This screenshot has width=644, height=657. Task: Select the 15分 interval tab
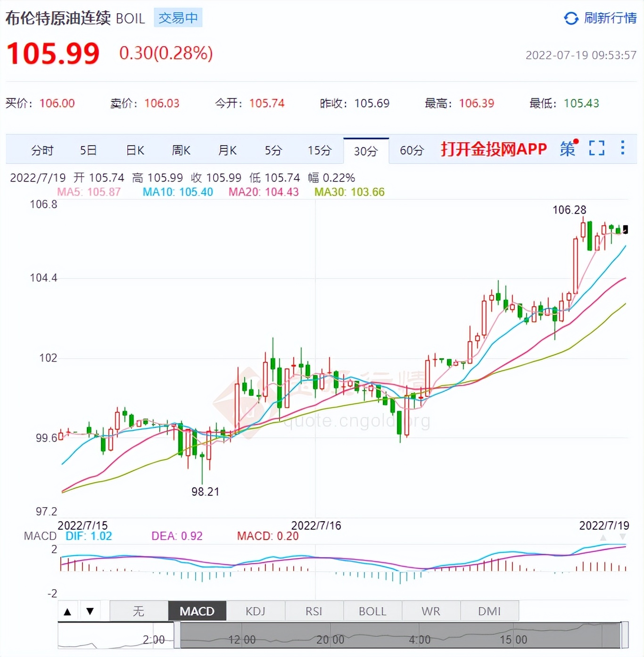tap(319, 150)
